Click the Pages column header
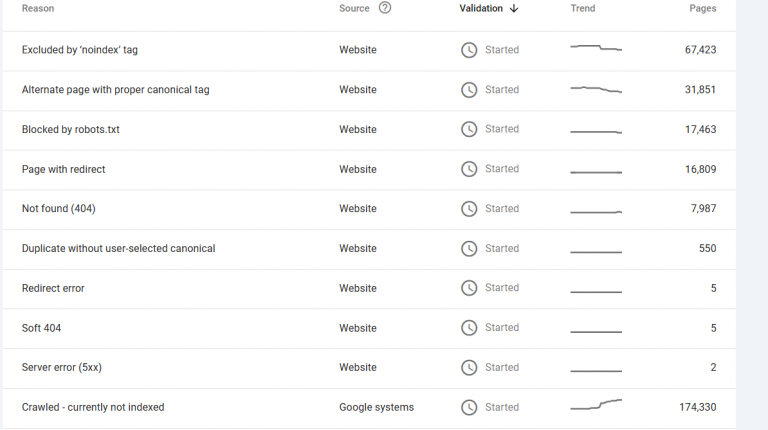768x430 pixels. pyautogui.click(x=702, y=8)
